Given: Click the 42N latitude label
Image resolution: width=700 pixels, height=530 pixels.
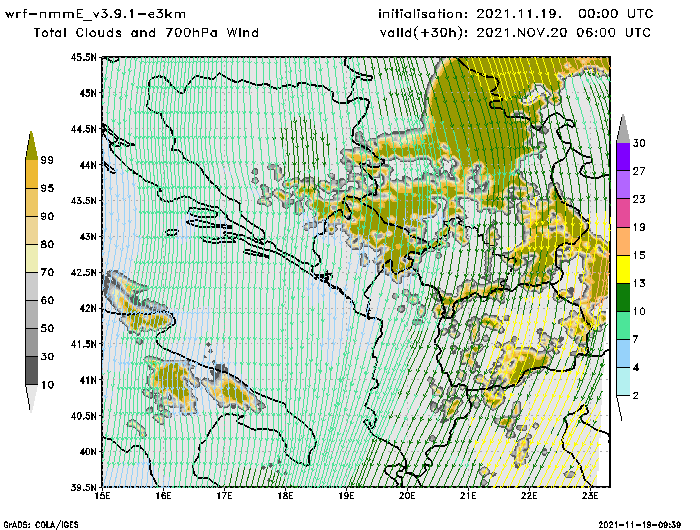Looking at the screenshot, I should (x=88, y=308).
